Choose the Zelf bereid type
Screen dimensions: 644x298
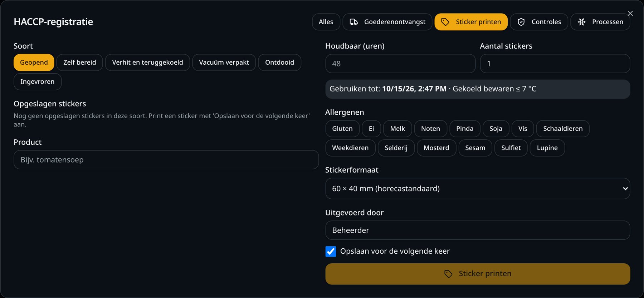79,63
